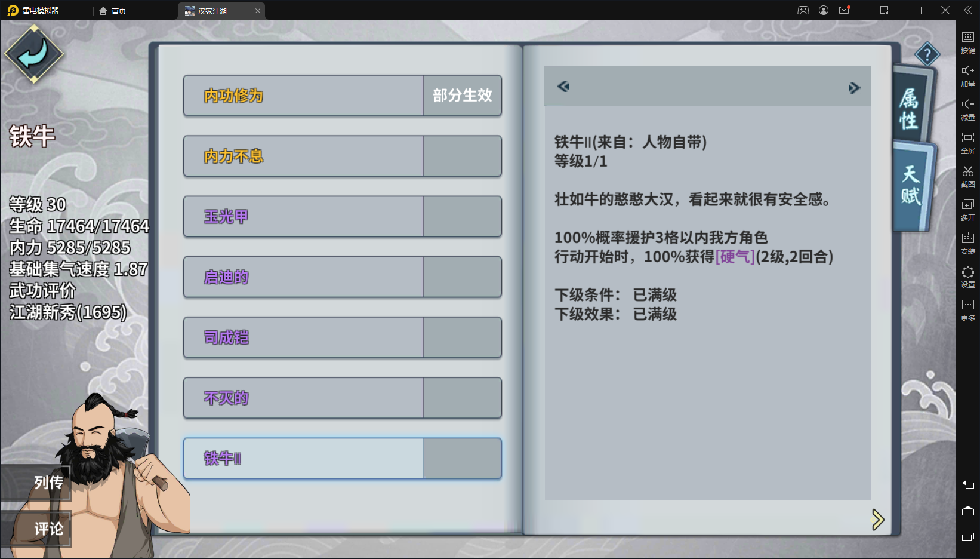
Task: Tap the Android recent apps button
Action: pyautogui.click(x=968, y=537)
